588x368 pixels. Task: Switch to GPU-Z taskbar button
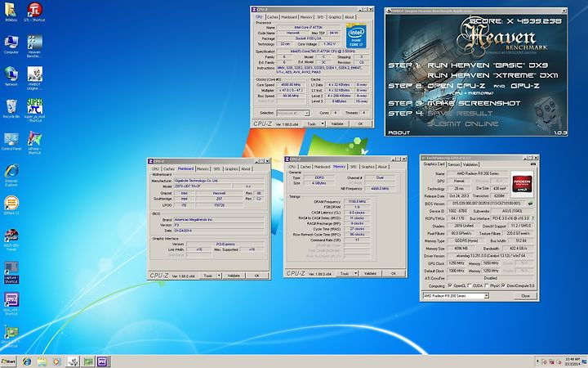(x=88, y=361)
